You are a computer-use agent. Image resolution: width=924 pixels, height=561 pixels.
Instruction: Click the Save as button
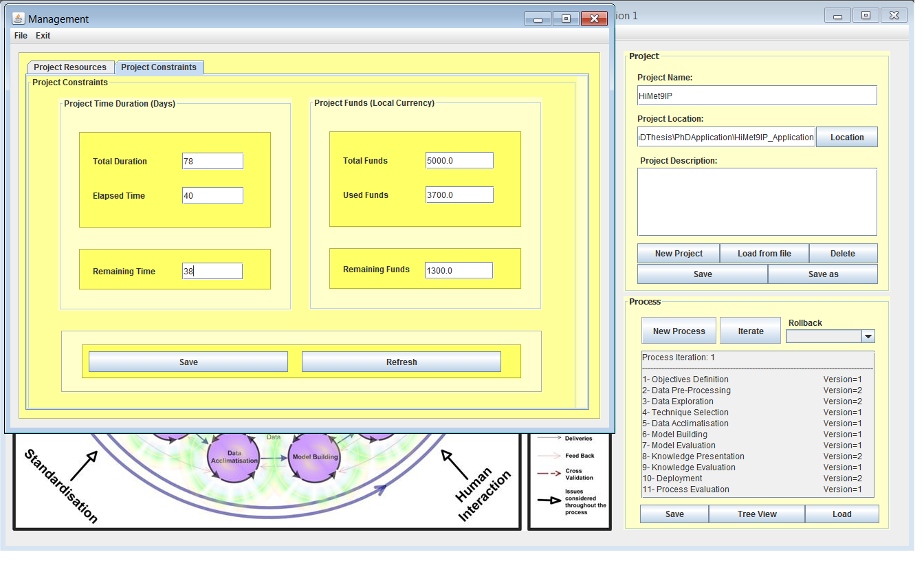822,274
